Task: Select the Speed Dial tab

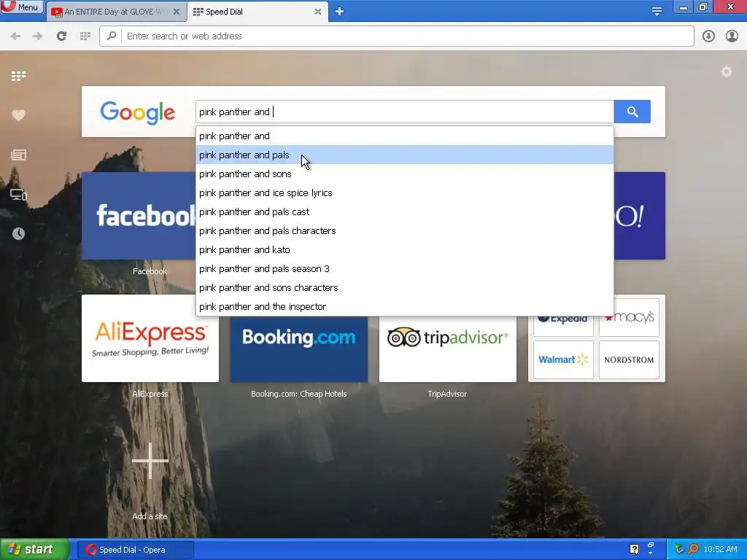Action: 252,12
